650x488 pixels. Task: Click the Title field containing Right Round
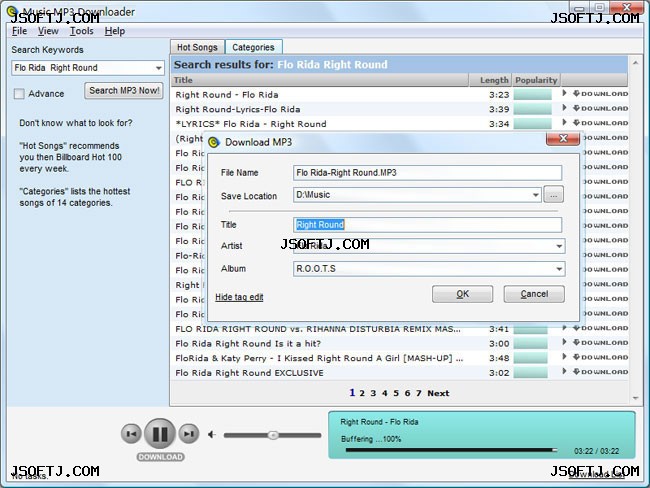coord(427,225)
